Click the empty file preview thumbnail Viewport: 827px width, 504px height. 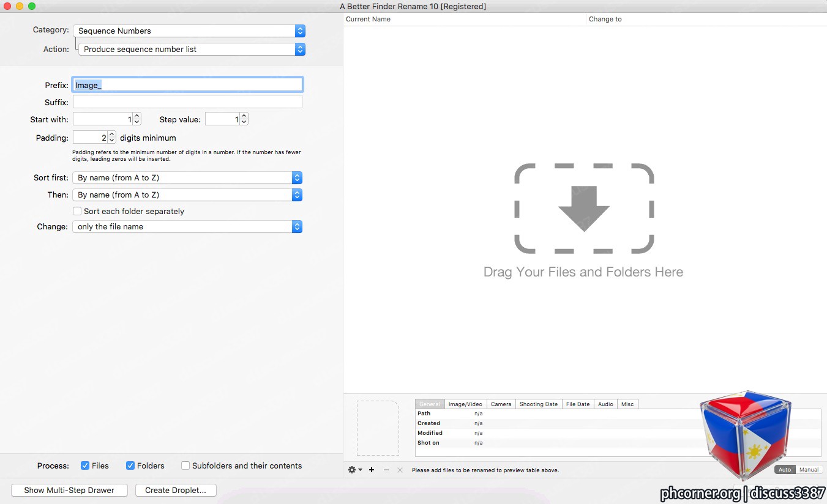(378, 428)
